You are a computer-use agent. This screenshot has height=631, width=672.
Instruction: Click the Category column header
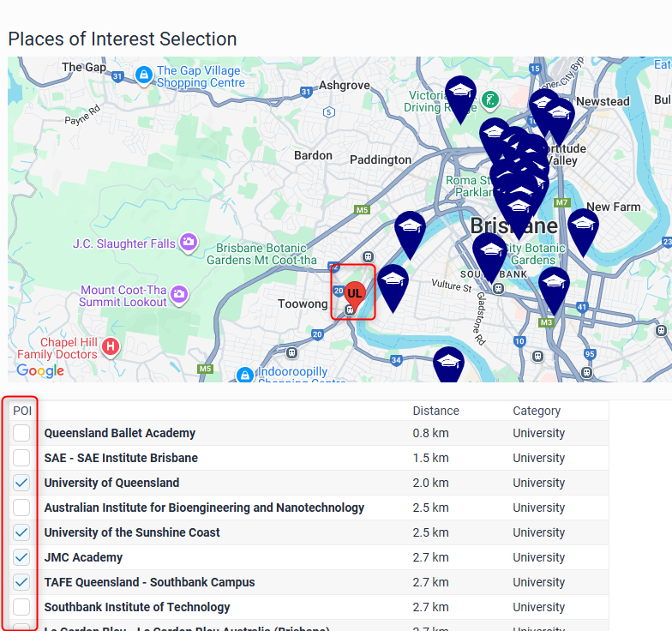[537, 411]
